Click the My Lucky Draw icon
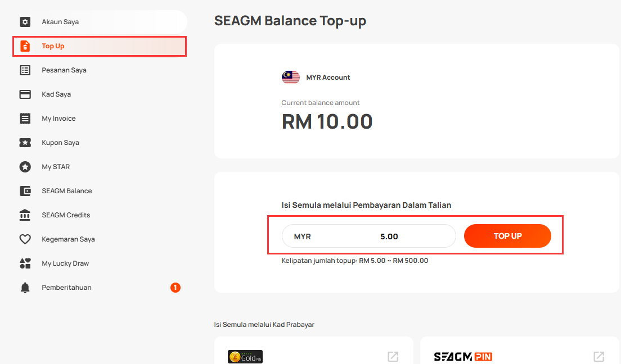The image size is (621, 364). tap(25, 263)
